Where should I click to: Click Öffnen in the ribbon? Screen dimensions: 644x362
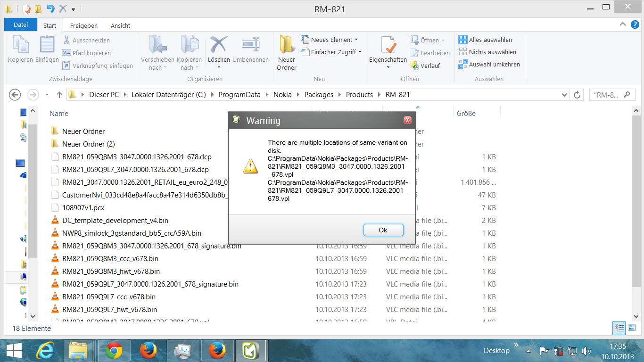coord(427,40)
